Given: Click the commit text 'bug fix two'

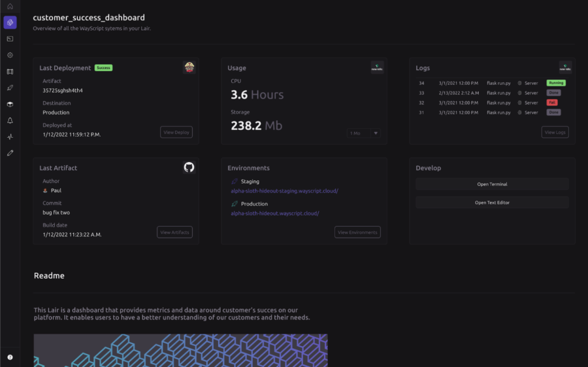Looking at the screenshot, I should coord(56,212).
